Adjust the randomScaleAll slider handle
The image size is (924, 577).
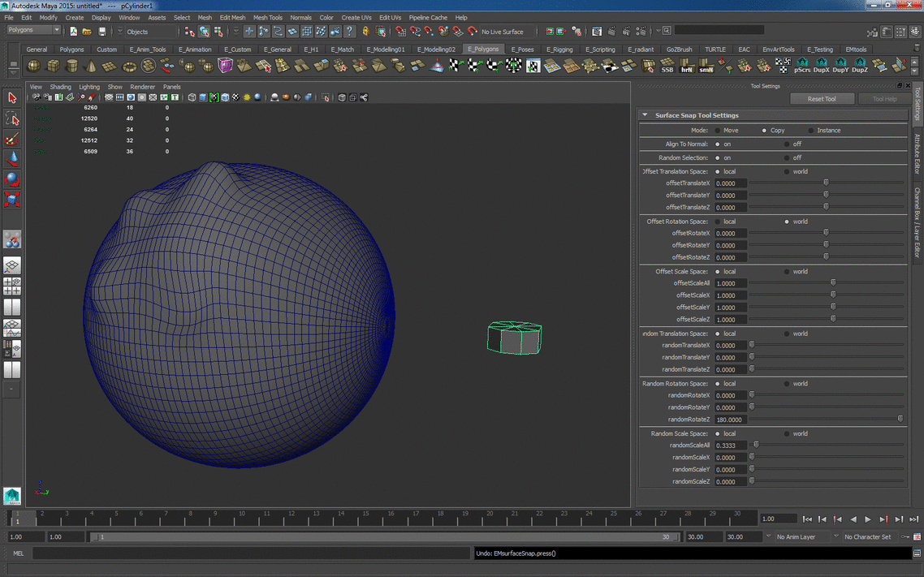click(x=756, y=445)
